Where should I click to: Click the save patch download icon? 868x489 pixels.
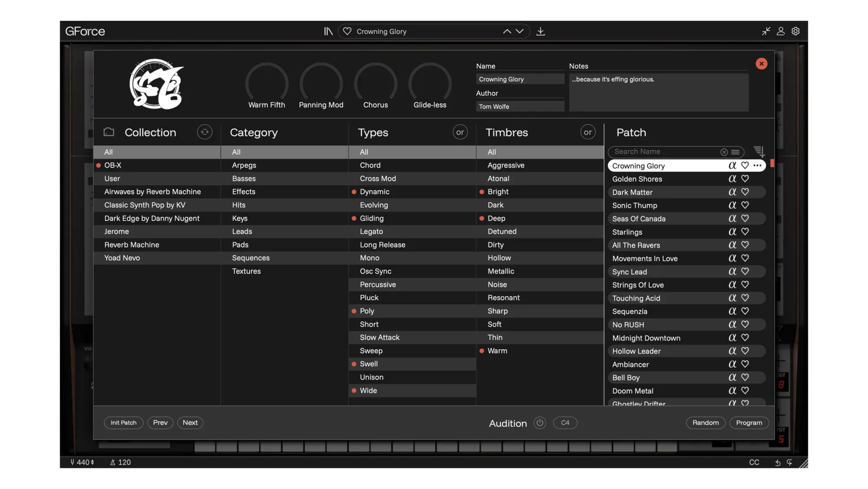pos(540,31)
